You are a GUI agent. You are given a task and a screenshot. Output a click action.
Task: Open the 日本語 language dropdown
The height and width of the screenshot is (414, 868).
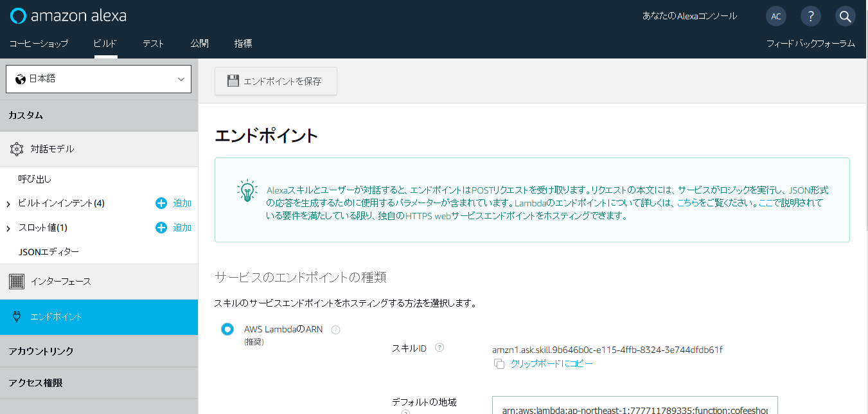[x=99, y=79]
